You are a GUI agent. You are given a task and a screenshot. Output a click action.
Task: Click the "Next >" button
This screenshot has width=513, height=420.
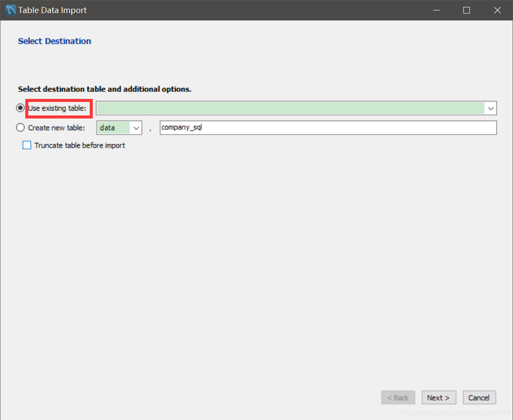439,397
